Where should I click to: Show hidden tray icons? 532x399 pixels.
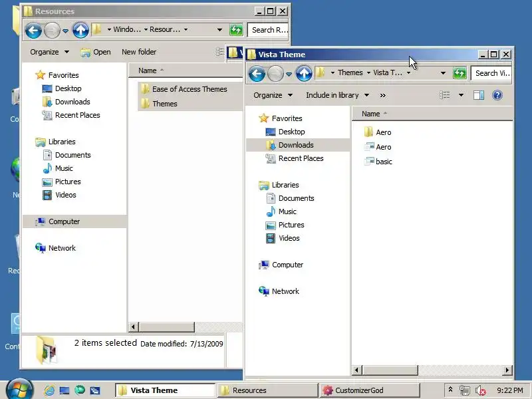point(450,390)
